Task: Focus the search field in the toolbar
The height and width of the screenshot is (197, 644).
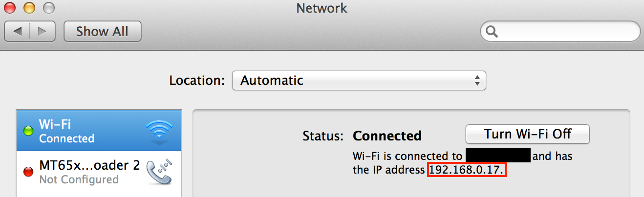Action: coord(560,32)
